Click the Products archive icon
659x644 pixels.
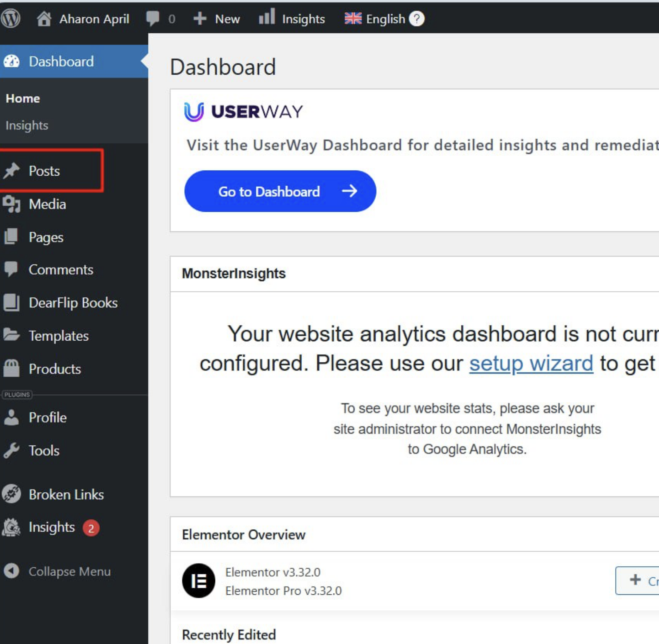12,369
